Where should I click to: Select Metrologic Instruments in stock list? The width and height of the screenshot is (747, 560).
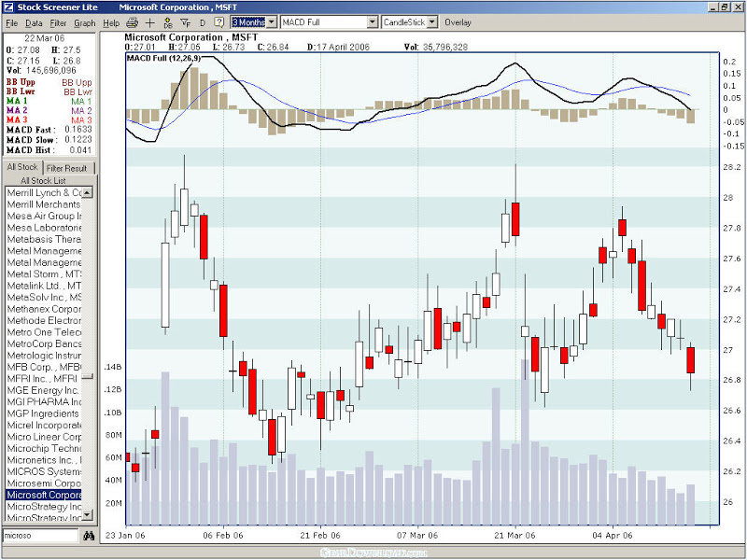coord(44,356)
